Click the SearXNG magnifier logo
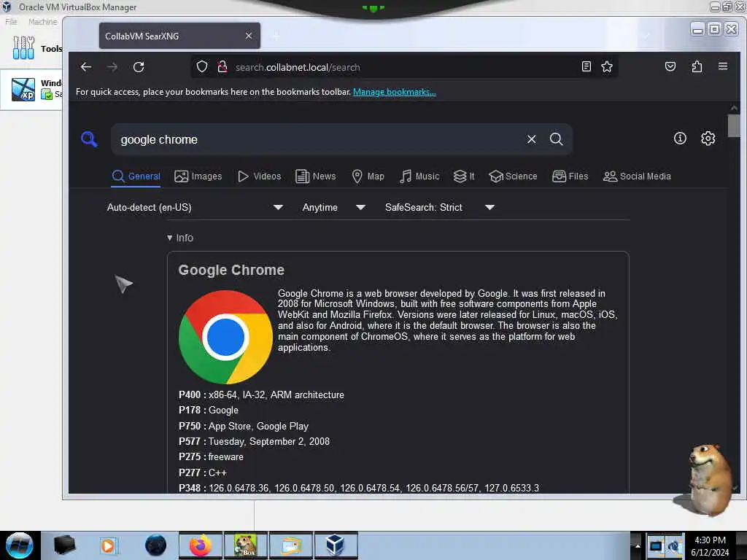This screenshot has width=747, height=560. [x=89, y=139]
